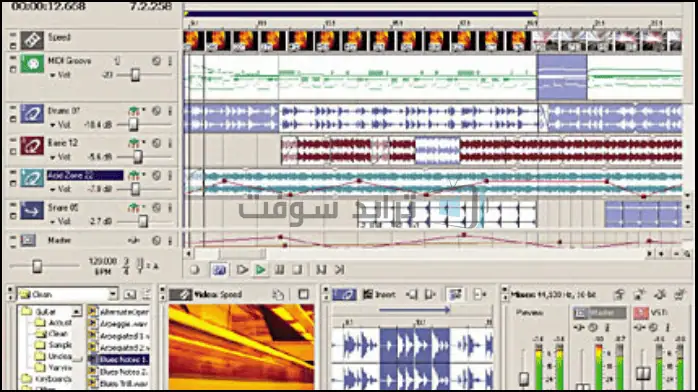Open Drums 07 track FX plug icon
The height and width of the screenshot is (392, 698).
click(x=134, y=111)
